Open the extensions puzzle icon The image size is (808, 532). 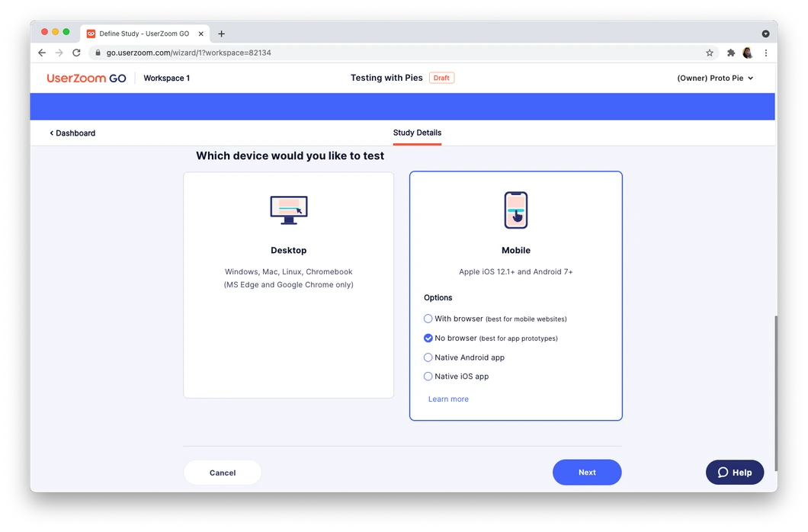point(731,53)
